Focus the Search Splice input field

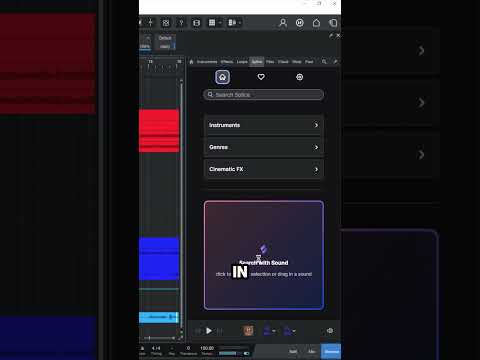pos(263,95)
